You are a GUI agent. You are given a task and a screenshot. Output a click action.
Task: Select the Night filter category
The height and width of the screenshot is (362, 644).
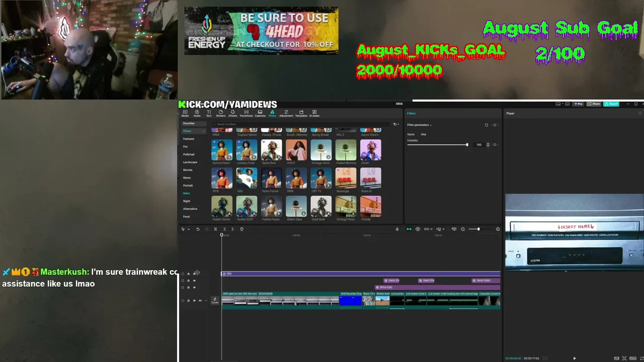187,201
